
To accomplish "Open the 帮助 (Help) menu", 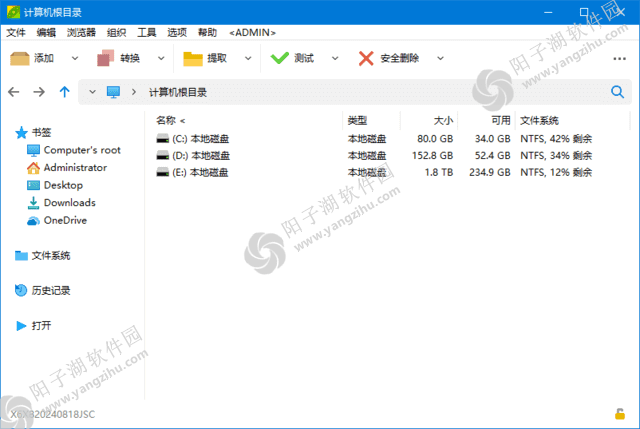I will point(207,33).
